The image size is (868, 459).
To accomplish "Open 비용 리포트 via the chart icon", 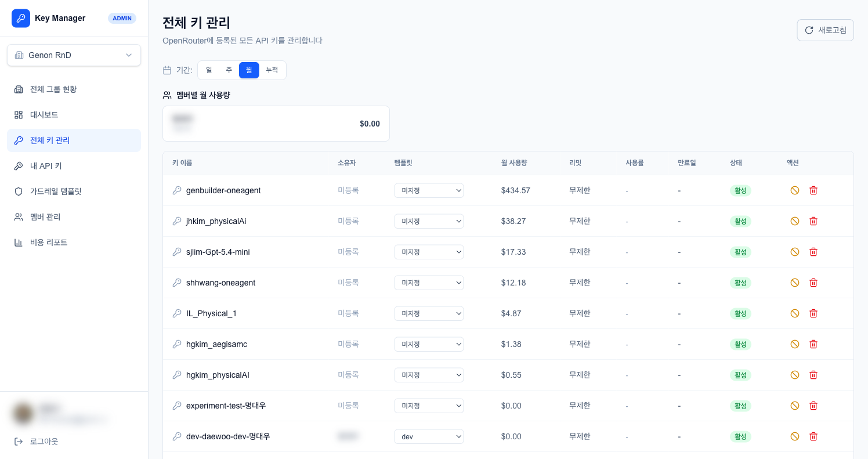I will click(x=17, y=242).
